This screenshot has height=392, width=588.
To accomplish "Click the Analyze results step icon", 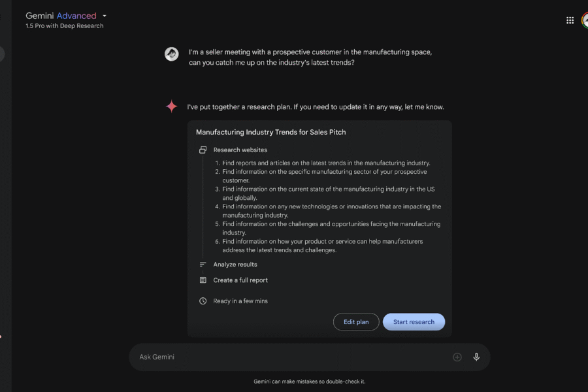I will point(202,264).
